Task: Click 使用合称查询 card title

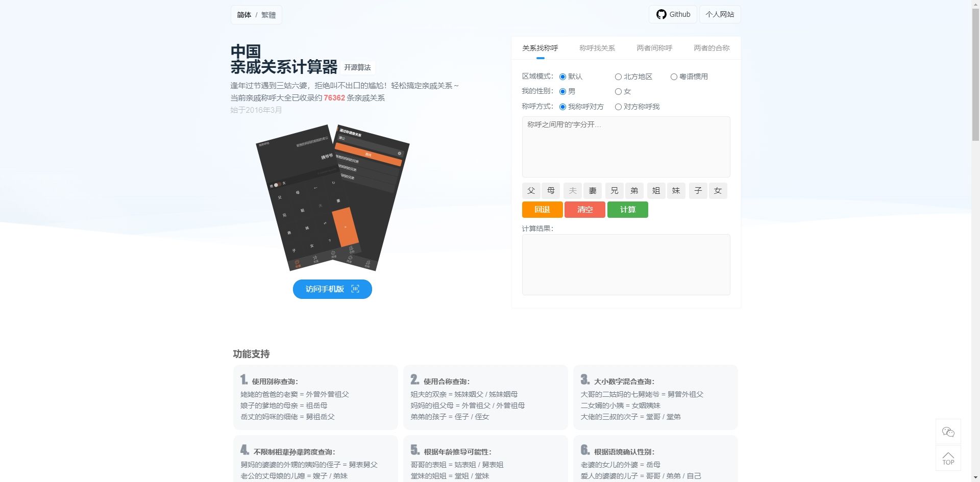Action: click(x=447, y=382)
